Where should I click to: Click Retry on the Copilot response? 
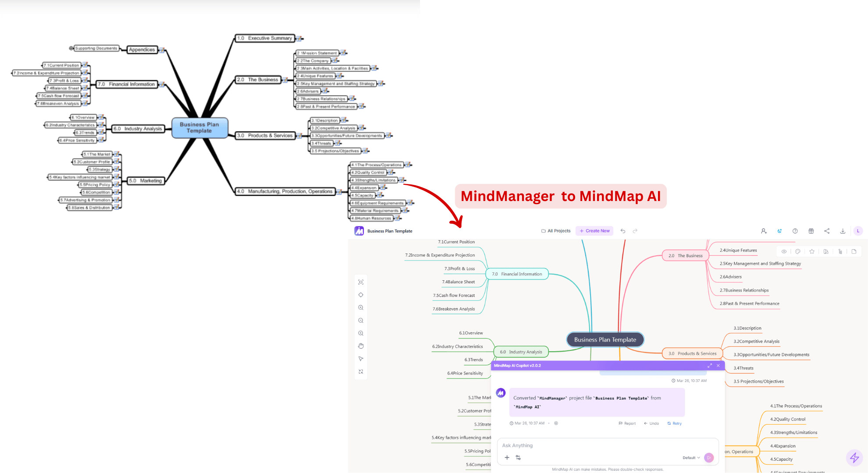674,423
